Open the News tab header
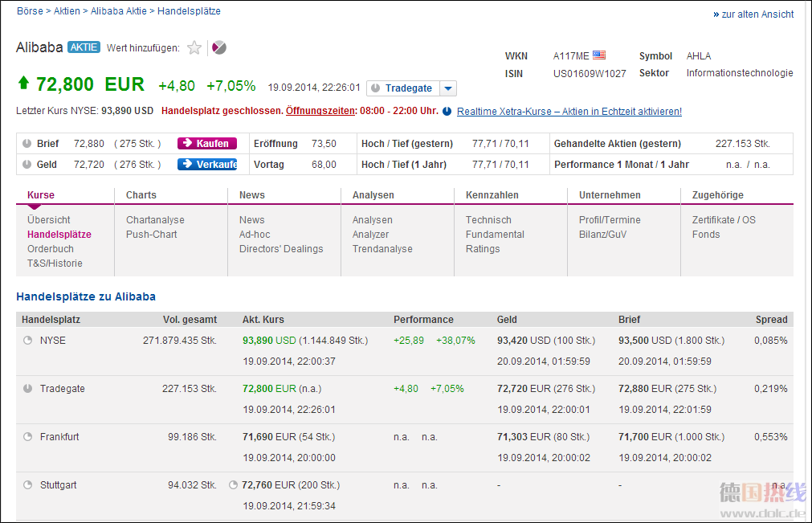 251,194
